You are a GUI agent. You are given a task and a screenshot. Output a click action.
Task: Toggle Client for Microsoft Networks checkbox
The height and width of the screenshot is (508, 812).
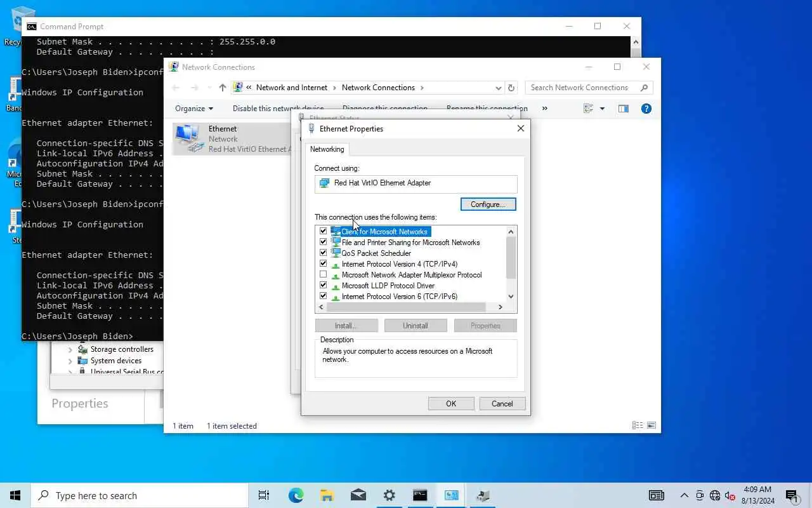(x=324, y=231)
